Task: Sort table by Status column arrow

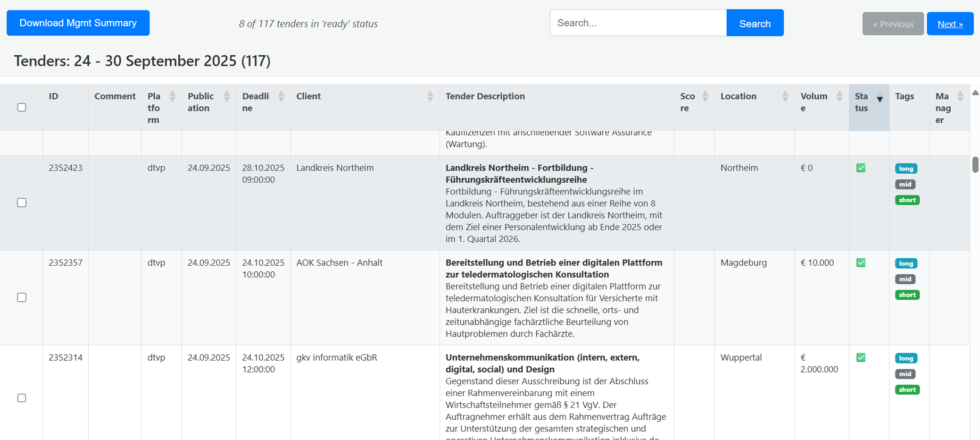Action: click(x=879, y=99)
